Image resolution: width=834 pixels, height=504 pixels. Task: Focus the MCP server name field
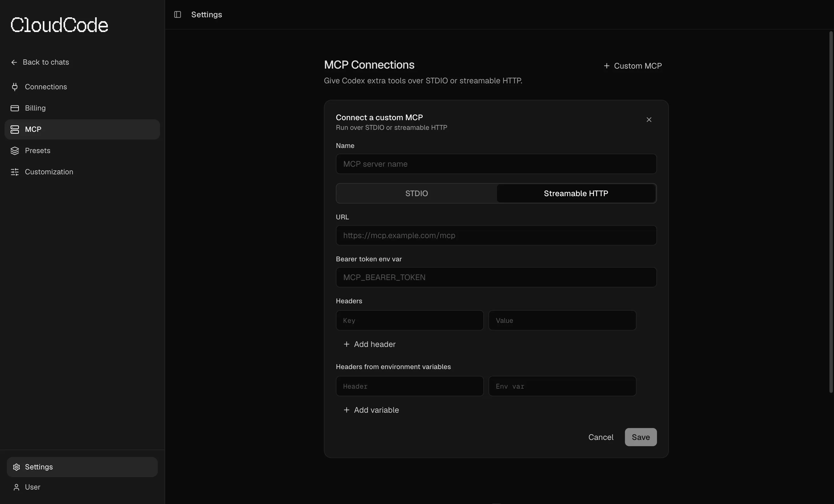[x=496, y=164]
